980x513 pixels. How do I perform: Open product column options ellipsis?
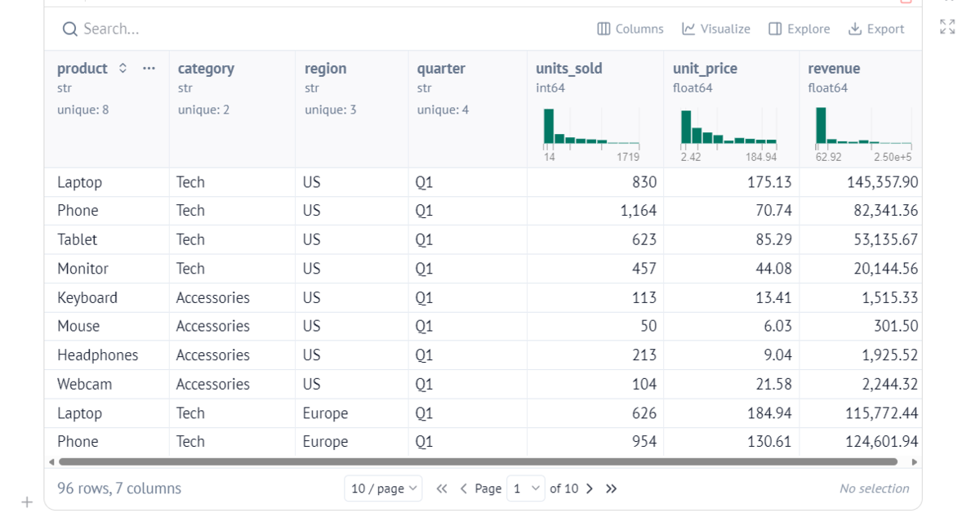[x=149, y=69]
